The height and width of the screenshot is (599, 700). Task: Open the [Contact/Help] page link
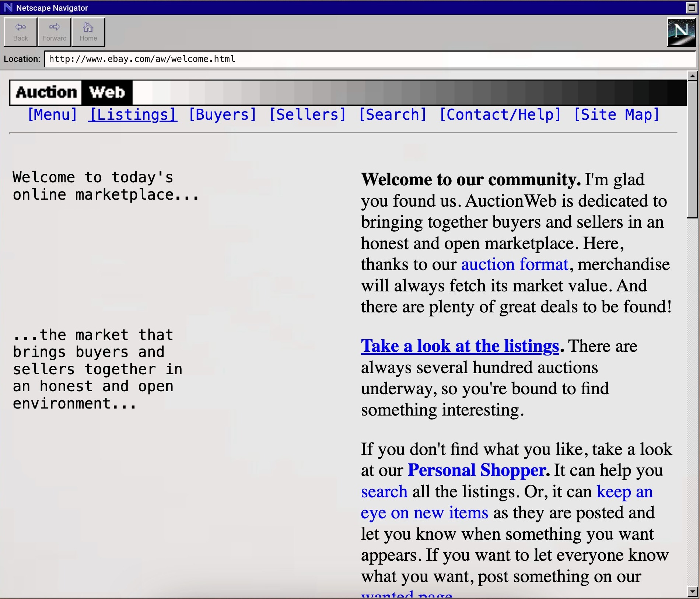click(500, 115)
